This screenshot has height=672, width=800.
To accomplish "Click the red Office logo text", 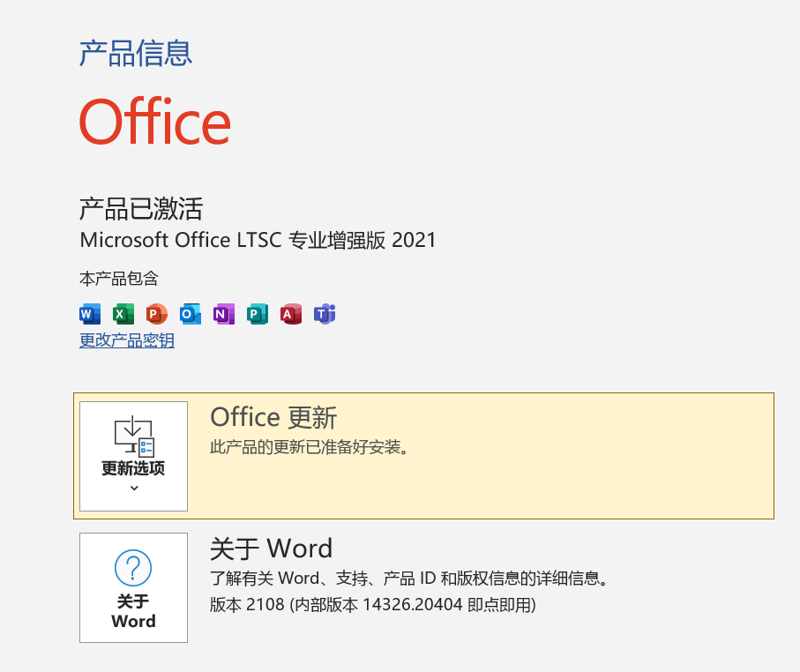I will (155, 122).
